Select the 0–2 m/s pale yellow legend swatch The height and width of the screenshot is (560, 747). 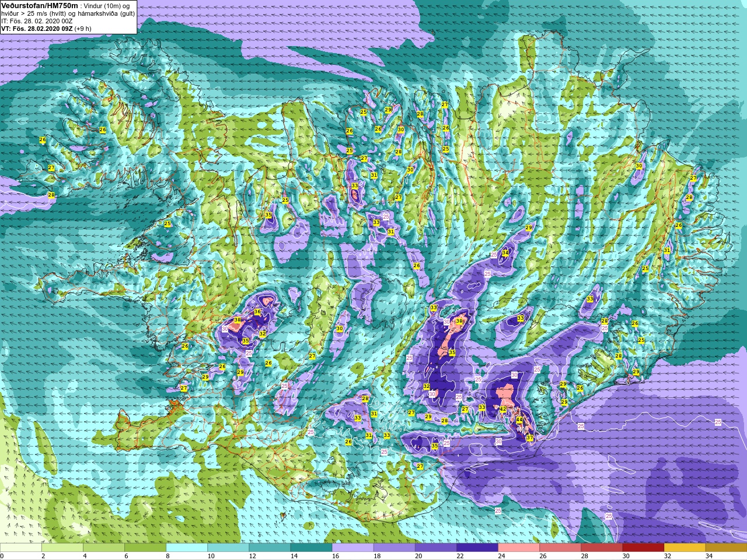pyautogui.click(x=21, y=548)
